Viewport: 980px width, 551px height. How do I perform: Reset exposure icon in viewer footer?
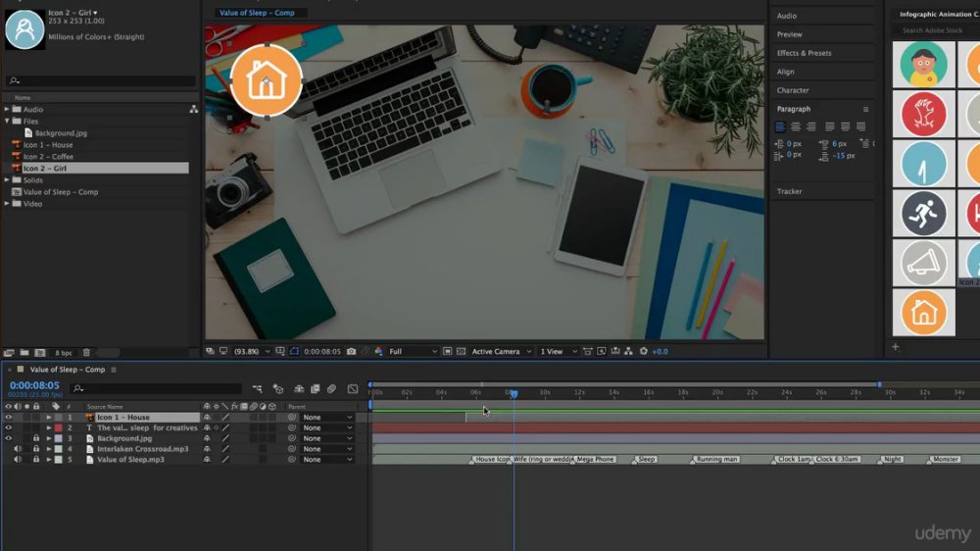(x=644, y=352)
